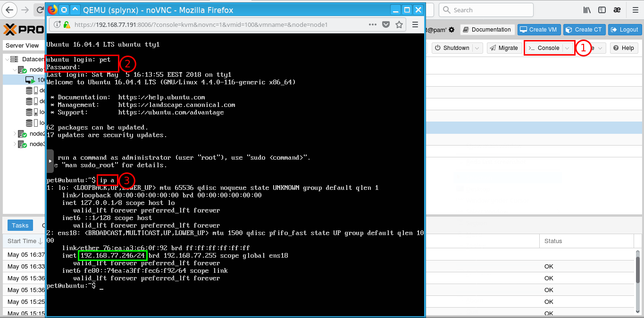Select the VM 100 monitor icon in tree
The image size is (644, 318).
click(x=30, y=80)
